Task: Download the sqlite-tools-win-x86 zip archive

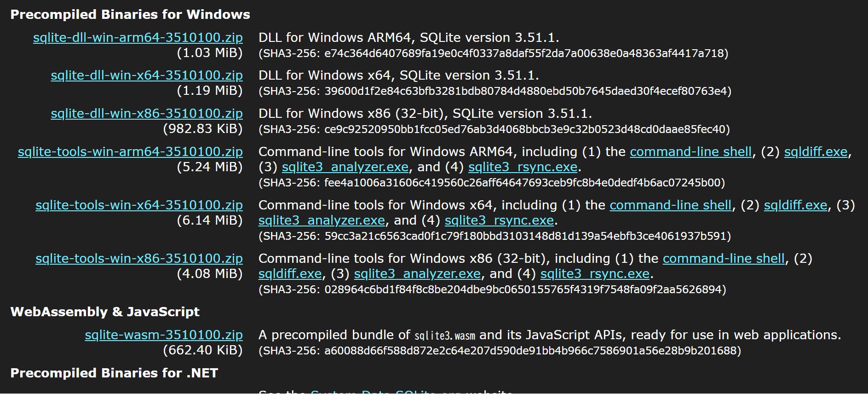Action: click(139, 258)
